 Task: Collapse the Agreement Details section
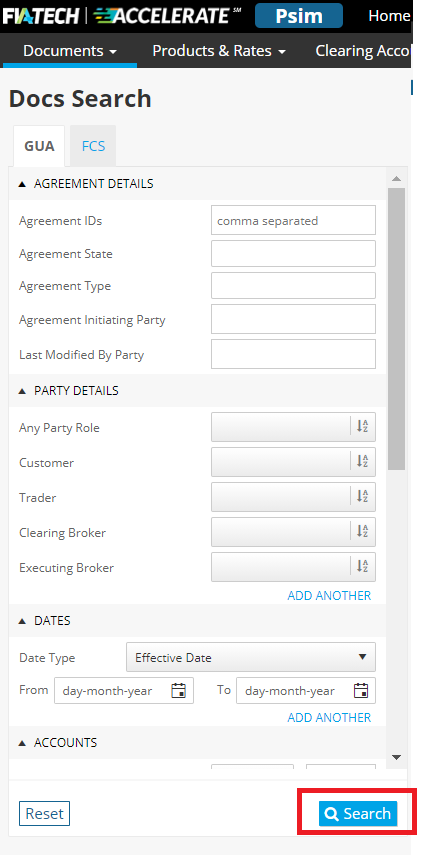22,184
